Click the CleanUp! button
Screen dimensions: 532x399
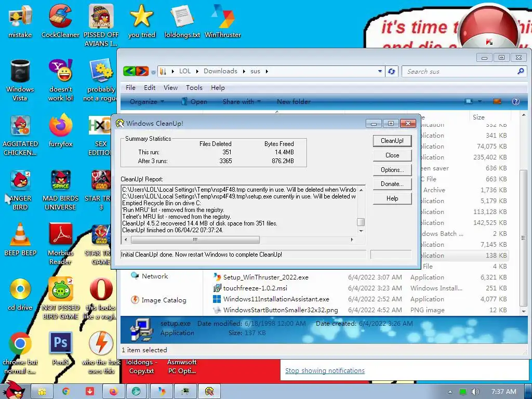click(392, 141)
